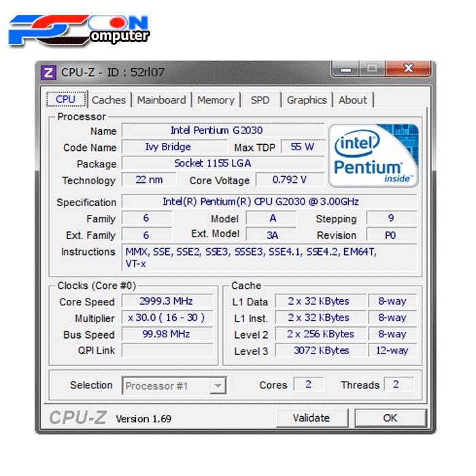The width and height of the screenshot is (476, 476).
Task: Click the Ext. Family value 6
Action: click(x=147, y=235)
